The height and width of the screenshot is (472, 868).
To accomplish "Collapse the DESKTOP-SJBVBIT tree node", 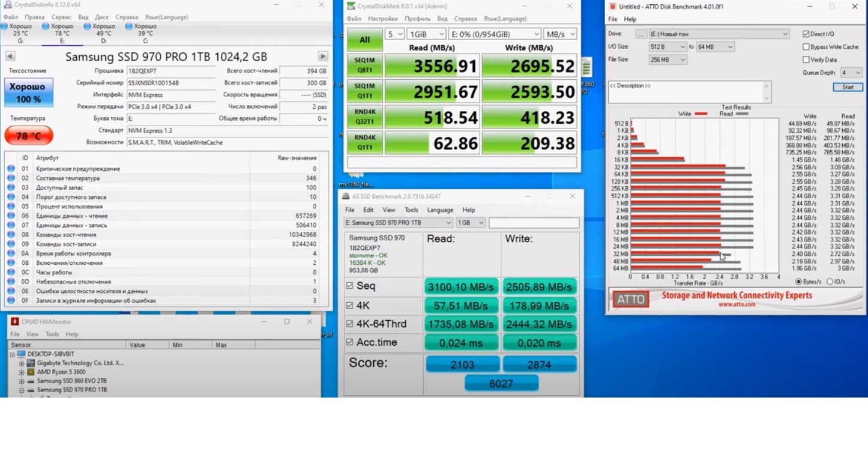I will tap(12, 354).
